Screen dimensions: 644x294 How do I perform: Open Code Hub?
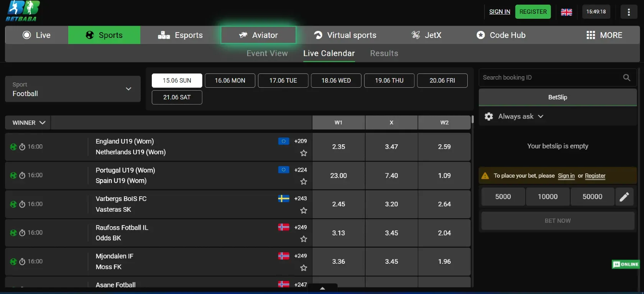[x=501, y=35]
